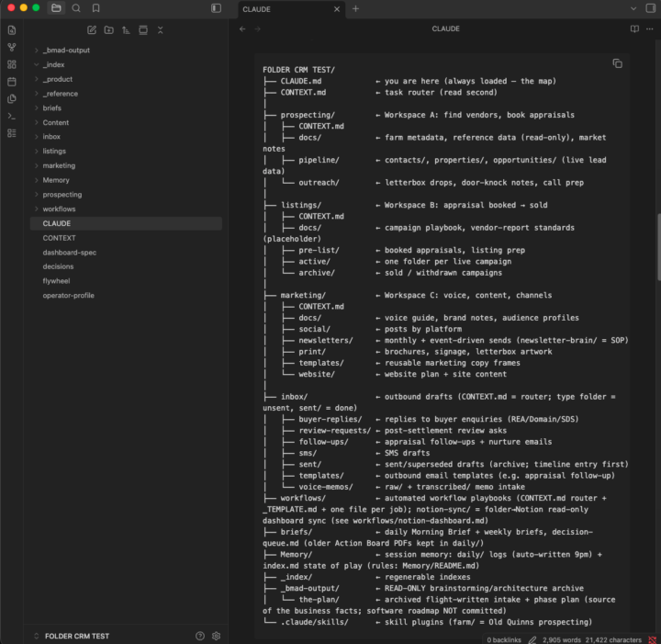Show the 0 backlinks status item
This screenshot has height=644, width=661.
tap(504, 639)
